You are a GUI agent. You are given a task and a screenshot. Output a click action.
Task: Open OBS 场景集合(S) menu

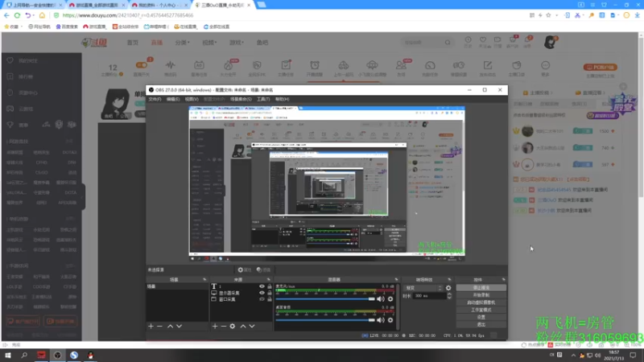(241, 99)
